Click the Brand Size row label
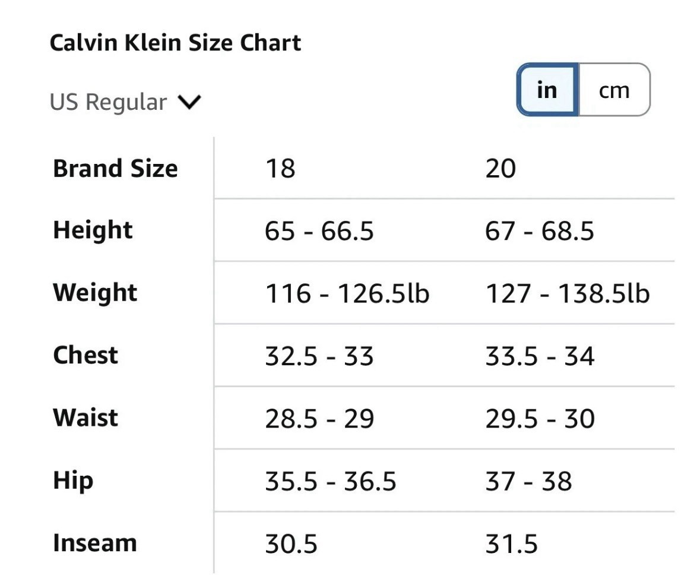The height and width of the screenshot is (588, 700). pyautogui.click(x=115, y=169)
